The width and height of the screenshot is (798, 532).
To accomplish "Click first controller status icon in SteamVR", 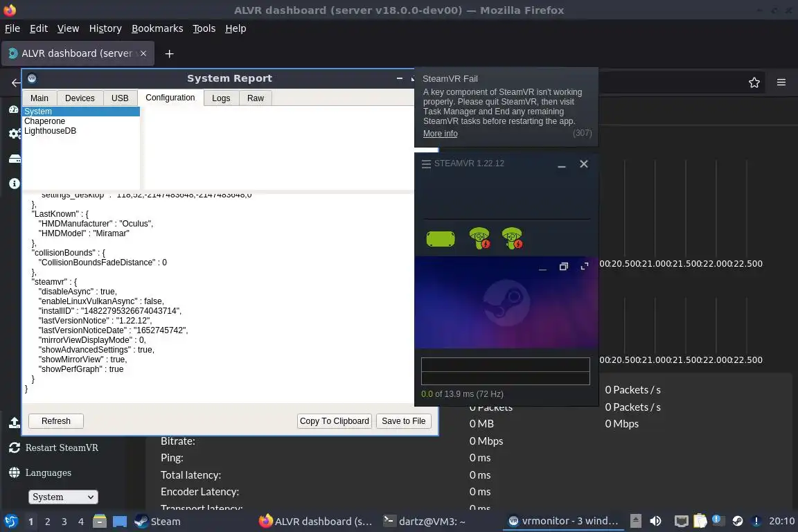I will [479, 238].
